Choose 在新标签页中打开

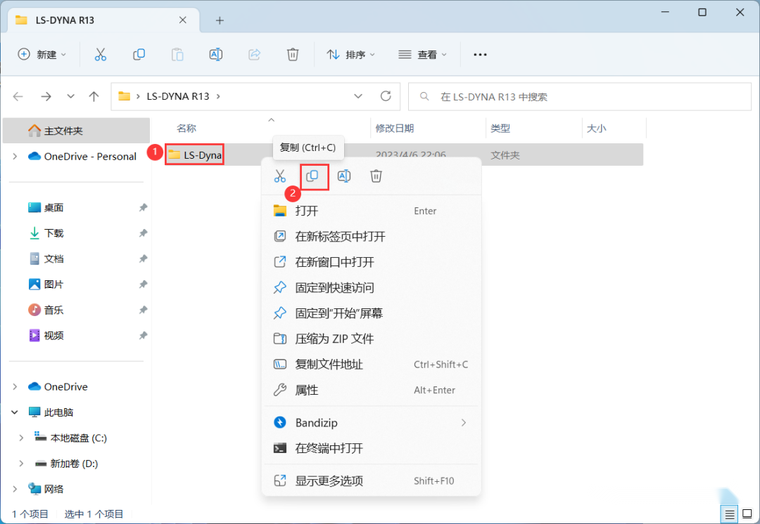pos(372,237)
